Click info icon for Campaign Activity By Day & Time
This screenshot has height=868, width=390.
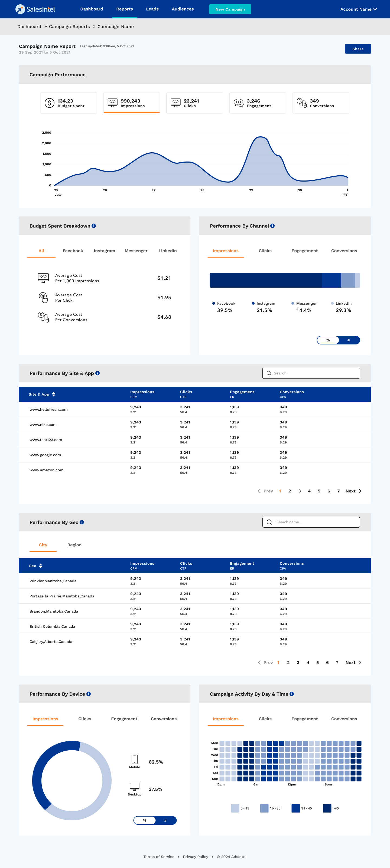(292, 694)
